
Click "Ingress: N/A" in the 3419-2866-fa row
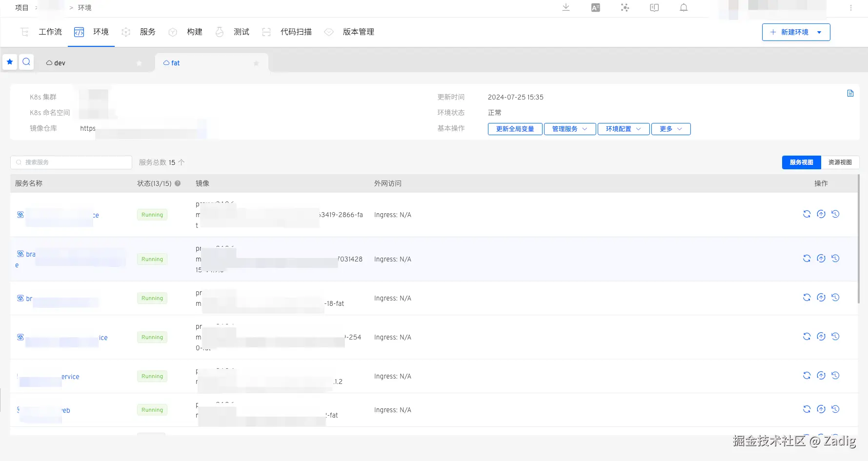pos(393,215)
